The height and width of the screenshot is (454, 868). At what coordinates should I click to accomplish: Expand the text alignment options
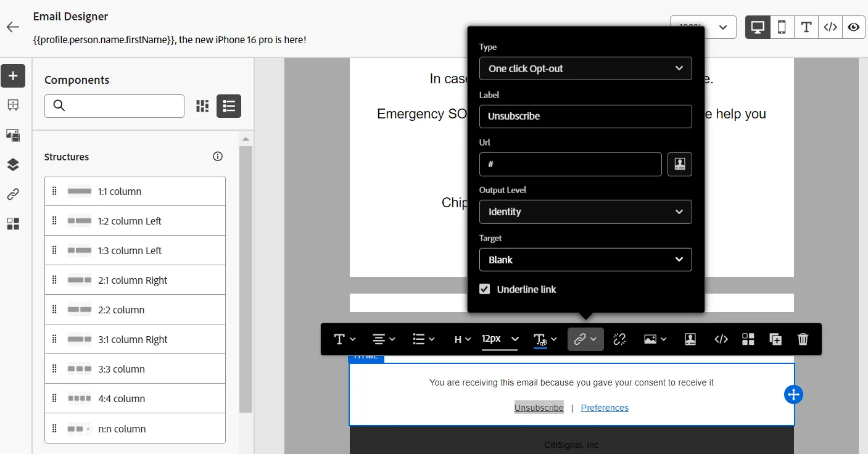[384, 339]
